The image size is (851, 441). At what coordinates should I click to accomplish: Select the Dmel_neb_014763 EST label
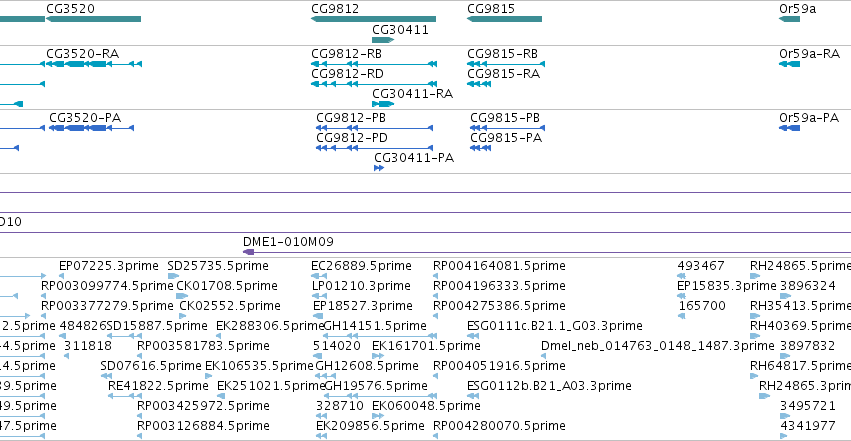pyautogui.click(x=658, y=346)
